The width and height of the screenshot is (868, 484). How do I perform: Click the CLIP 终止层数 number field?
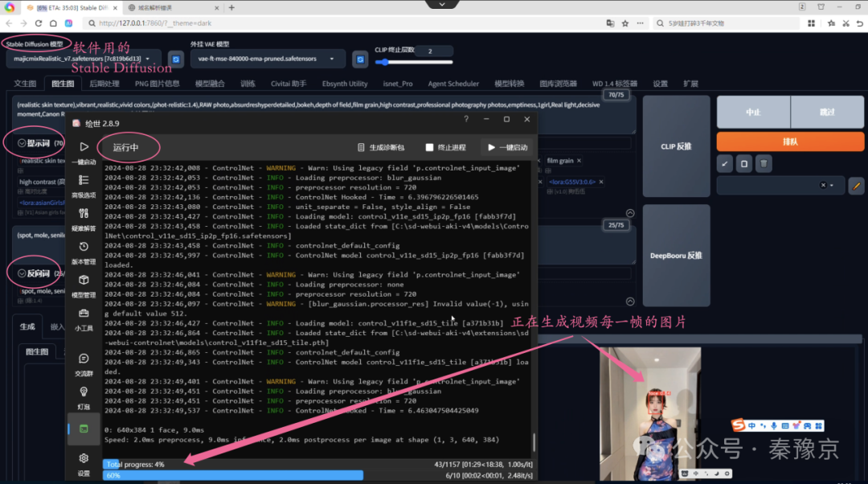click(433, 51)
